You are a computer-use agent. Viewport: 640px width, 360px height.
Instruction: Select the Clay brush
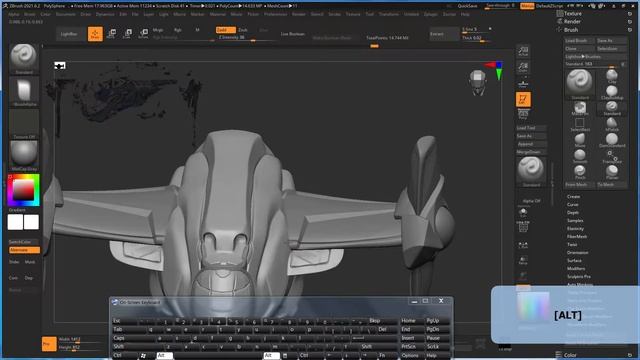(612, 76)
